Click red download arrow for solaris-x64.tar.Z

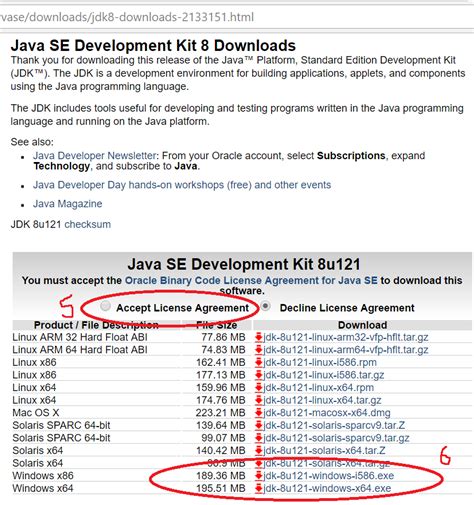click(259, 451)
